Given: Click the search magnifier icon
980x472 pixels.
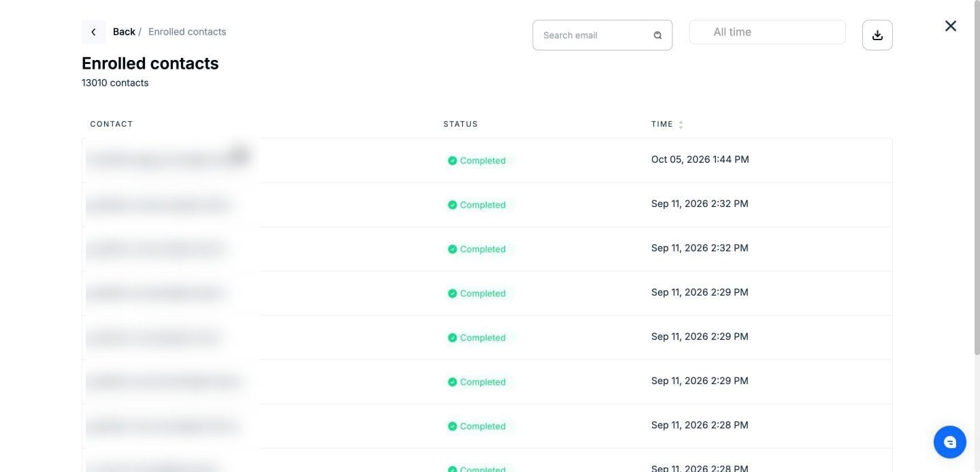Looking at the screenshot, I should coord(657,35).
